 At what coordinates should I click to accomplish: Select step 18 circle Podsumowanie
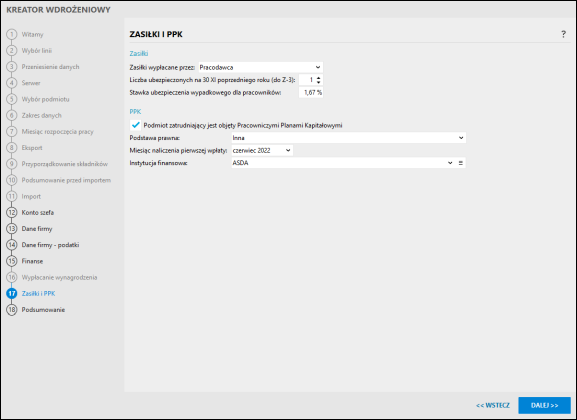click(x=12, y=310)
